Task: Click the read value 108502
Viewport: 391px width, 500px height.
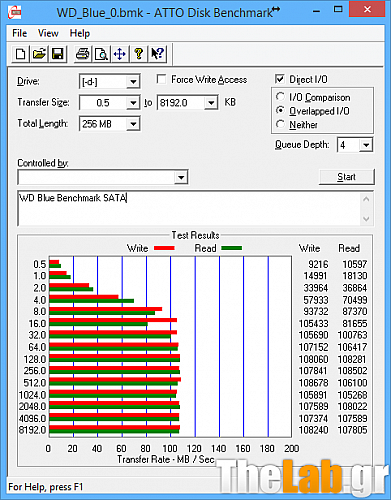Action: click(353, 371)
